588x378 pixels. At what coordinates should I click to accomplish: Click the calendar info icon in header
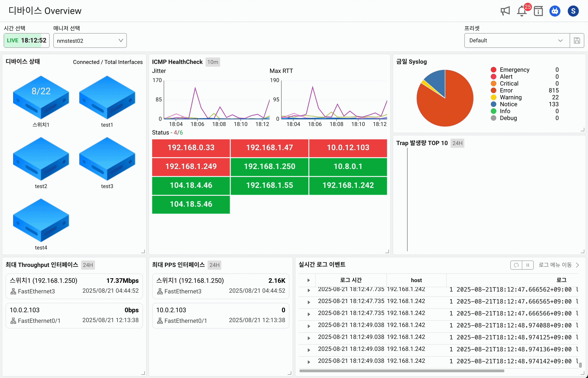(x=538, y=11)
